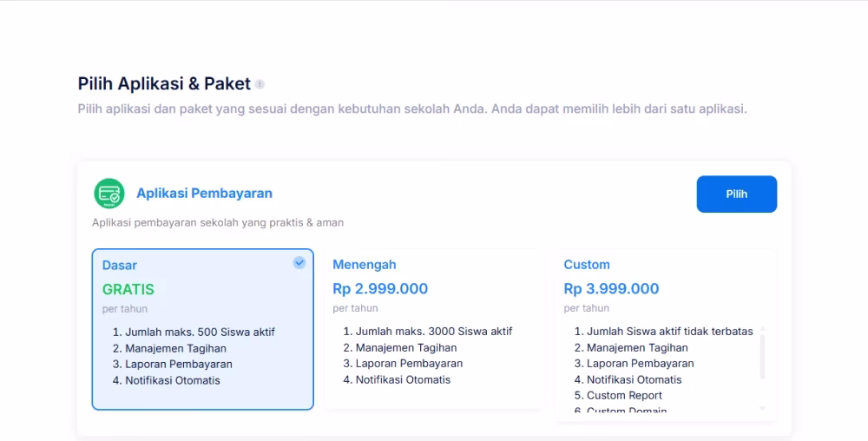Screen dimensions: 868x441
Task: Click the info icon beside Pilih Aplikasi & Paket
Action: [260, 84]
